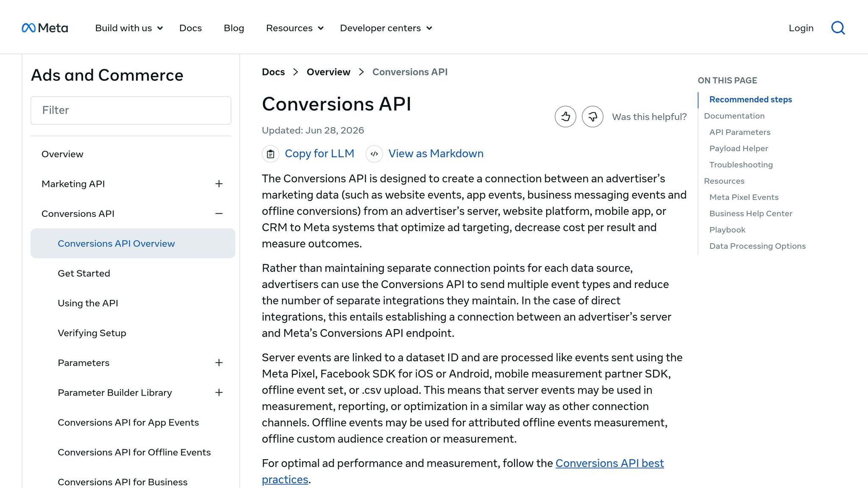Jump to API Parameters section
The image size is (868, 488).
[x=740, y=132]
